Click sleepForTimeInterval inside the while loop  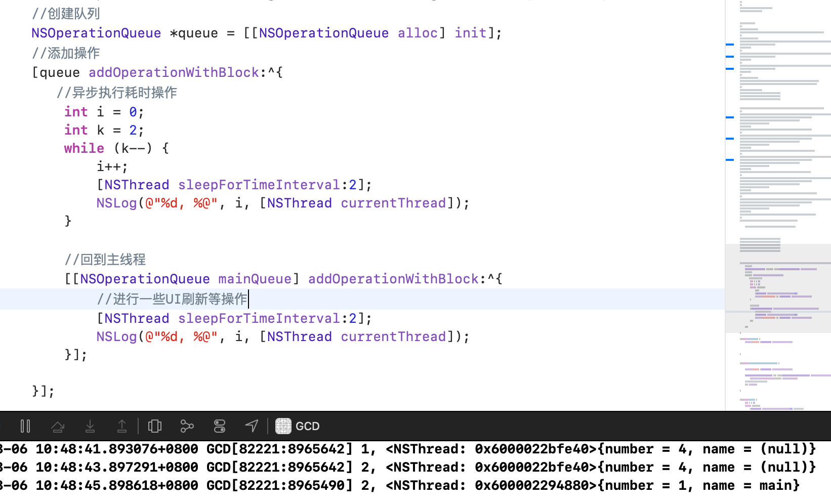point(259,185)
